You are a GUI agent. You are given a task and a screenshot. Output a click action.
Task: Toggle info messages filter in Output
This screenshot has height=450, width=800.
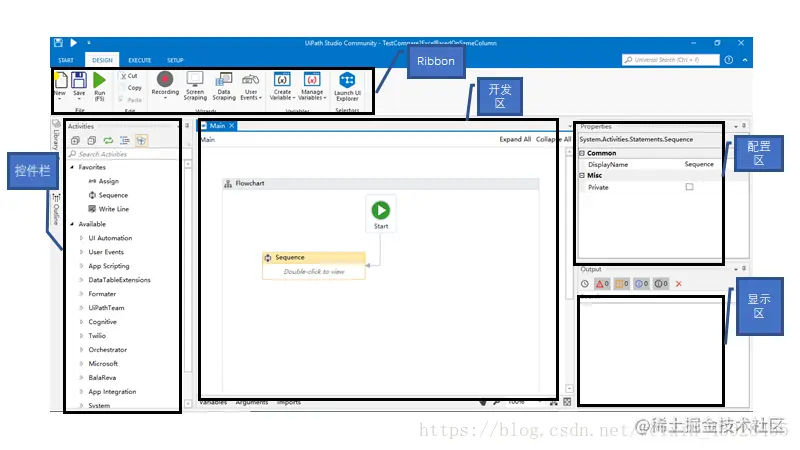[641, 284]
